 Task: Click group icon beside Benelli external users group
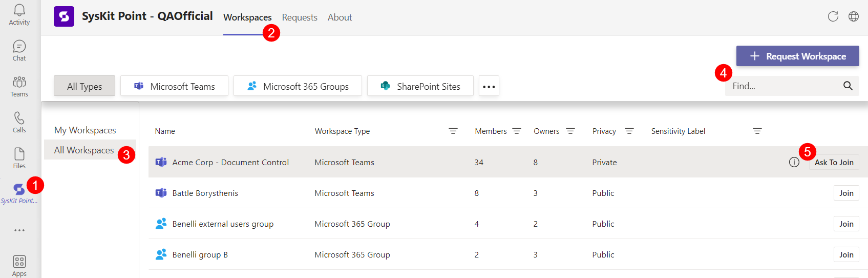[161, 224]
